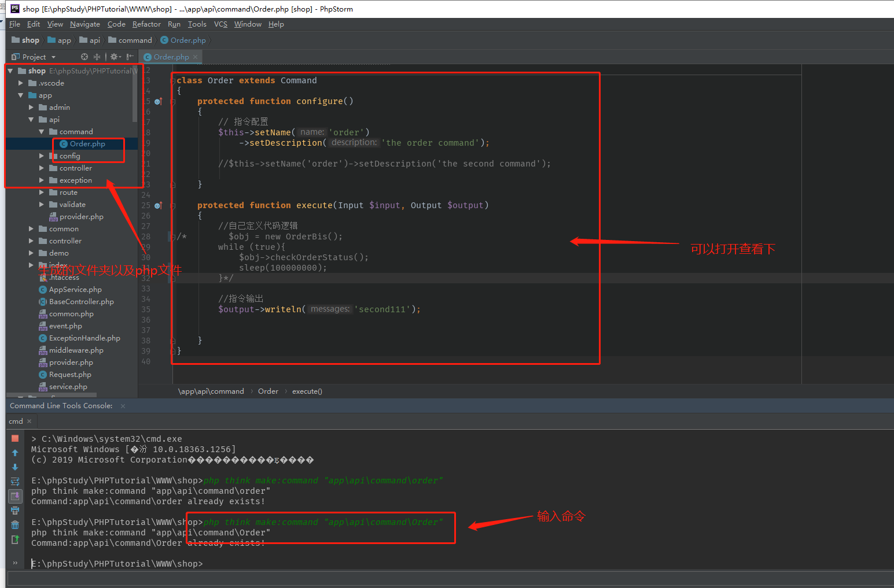Open the Project view mode dropdown
The image size is (894, 588).
[53, 57]
